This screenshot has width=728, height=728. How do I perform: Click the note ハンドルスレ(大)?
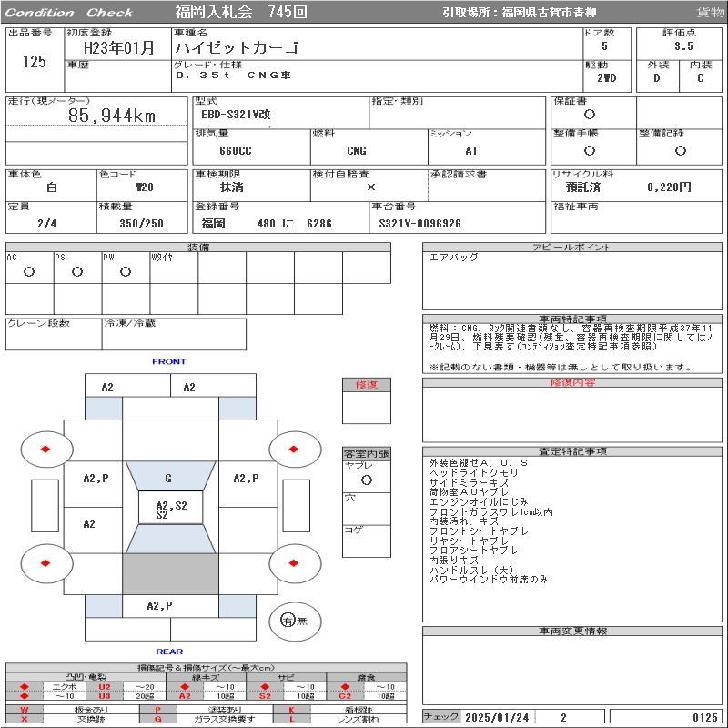point(471,571)
